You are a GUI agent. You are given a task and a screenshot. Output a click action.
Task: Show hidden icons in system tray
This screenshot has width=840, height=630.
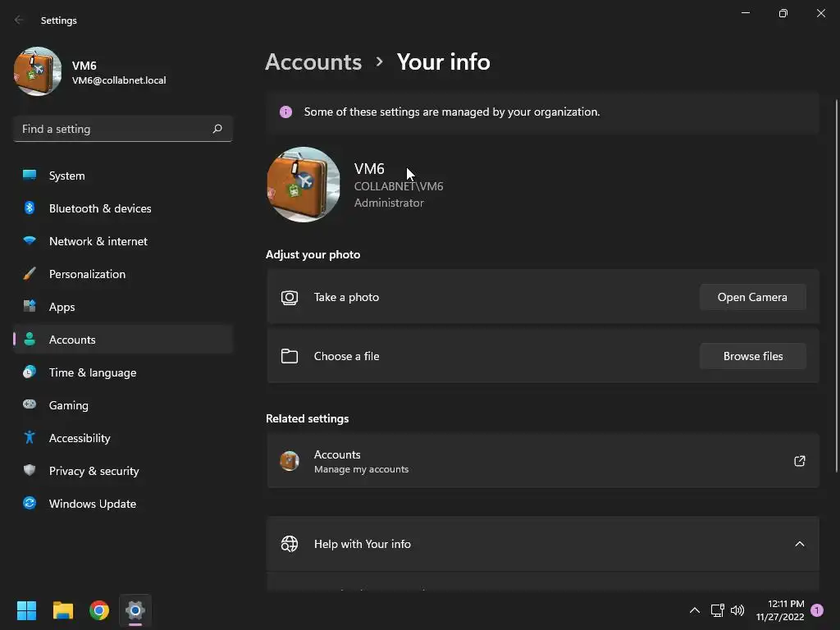[694, 610]
